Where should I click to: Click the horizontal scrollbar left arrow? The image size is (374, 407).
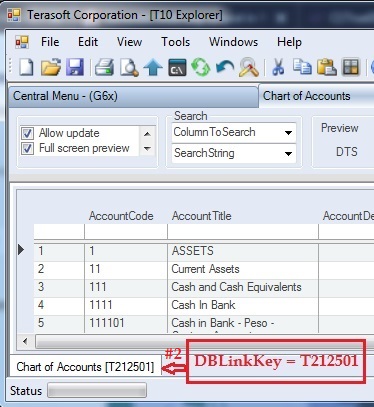pos(25,341)
